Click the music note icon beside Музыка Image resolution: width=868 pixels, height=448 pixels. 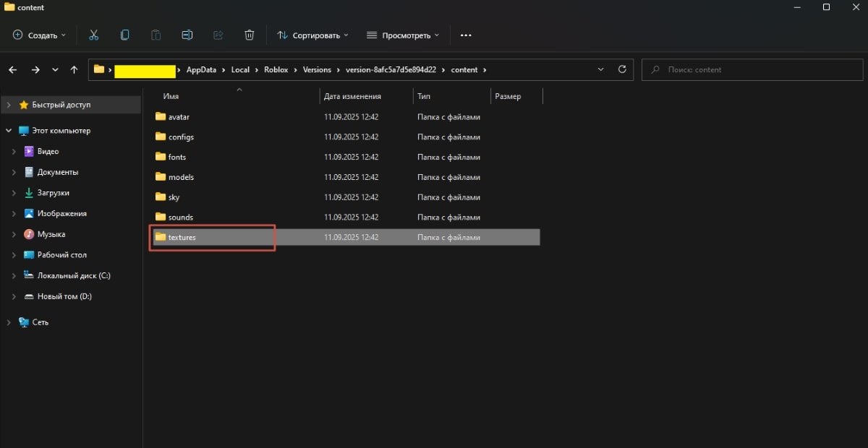29,234
